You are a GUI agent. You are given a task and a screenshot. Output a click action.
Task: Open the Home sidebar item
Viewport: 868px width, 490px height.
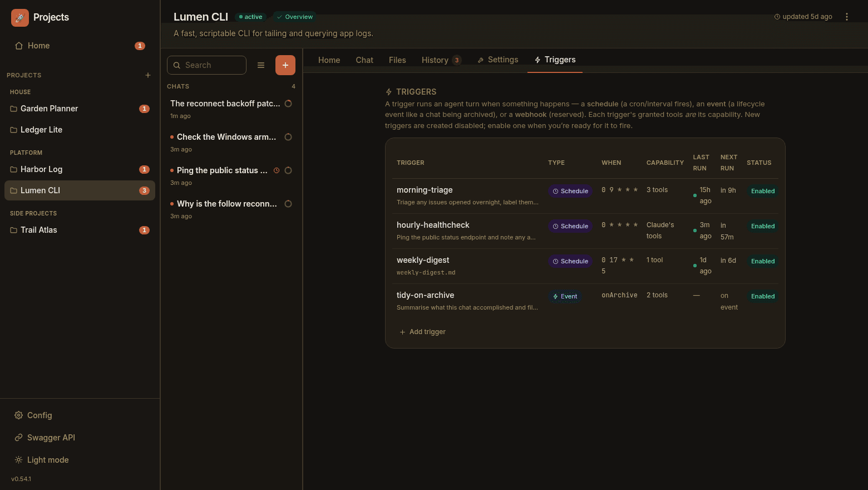coord(80,46)
